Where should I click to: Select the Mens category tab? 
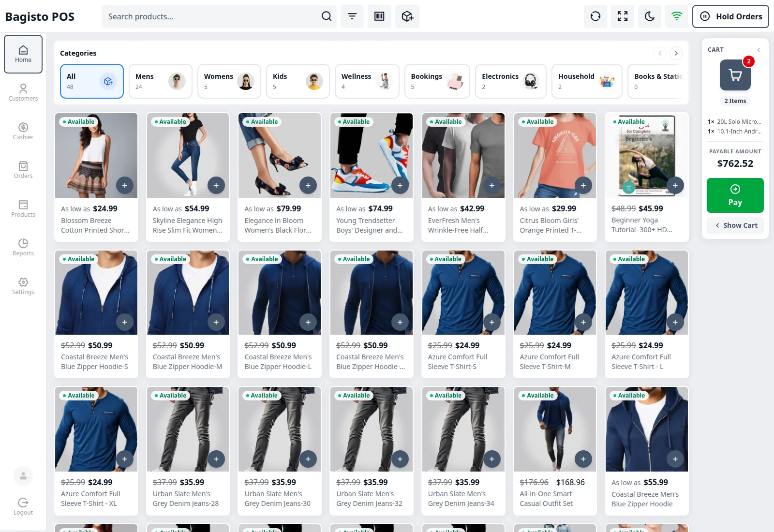tap(161, 81)
